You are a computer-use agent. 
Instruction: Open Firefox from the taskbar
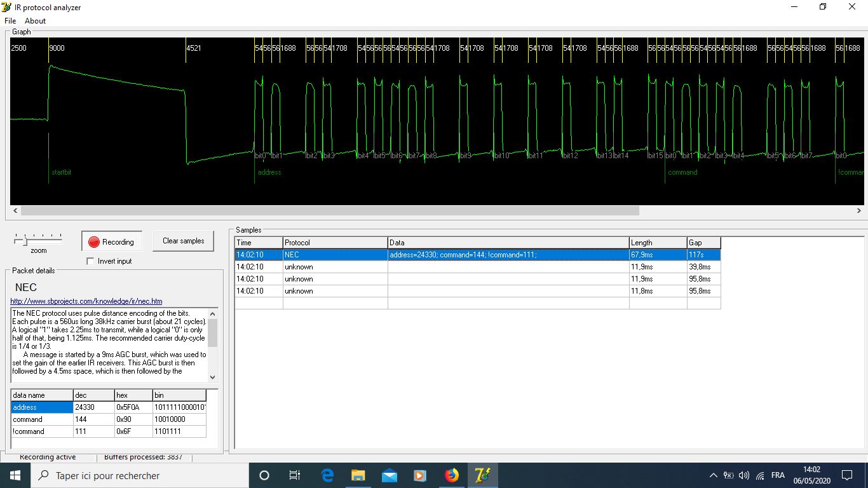pos(452,475)
